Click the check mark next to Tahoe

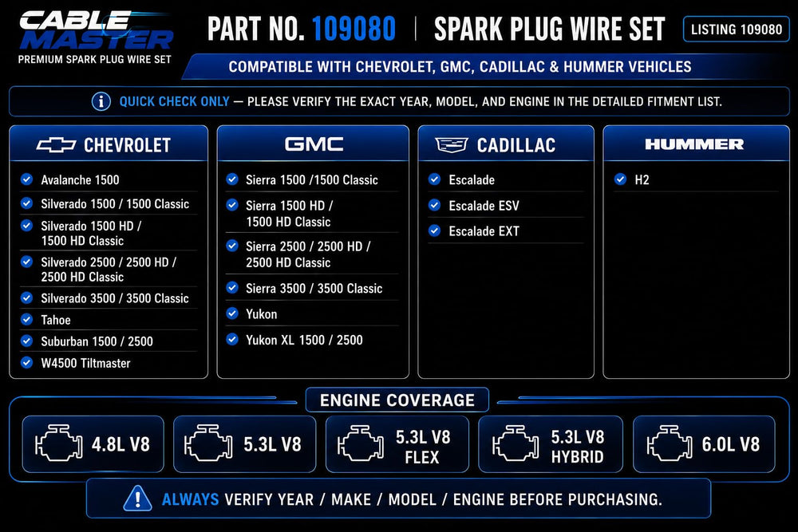coord(26,319)
